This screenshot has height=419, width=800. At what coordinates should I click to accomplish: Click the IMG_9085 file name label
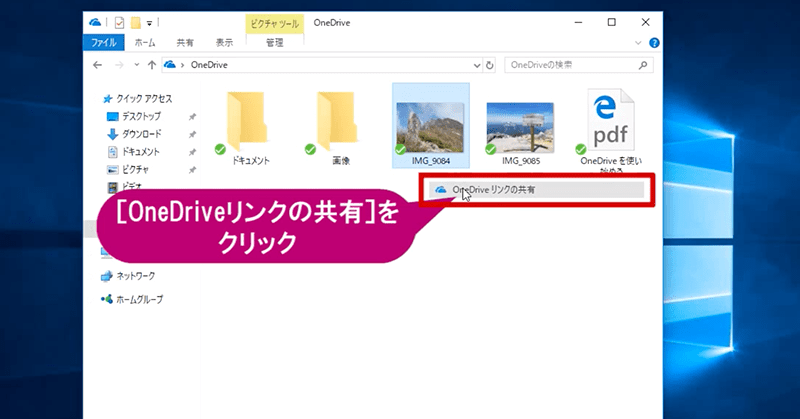(x=521, y=161)
